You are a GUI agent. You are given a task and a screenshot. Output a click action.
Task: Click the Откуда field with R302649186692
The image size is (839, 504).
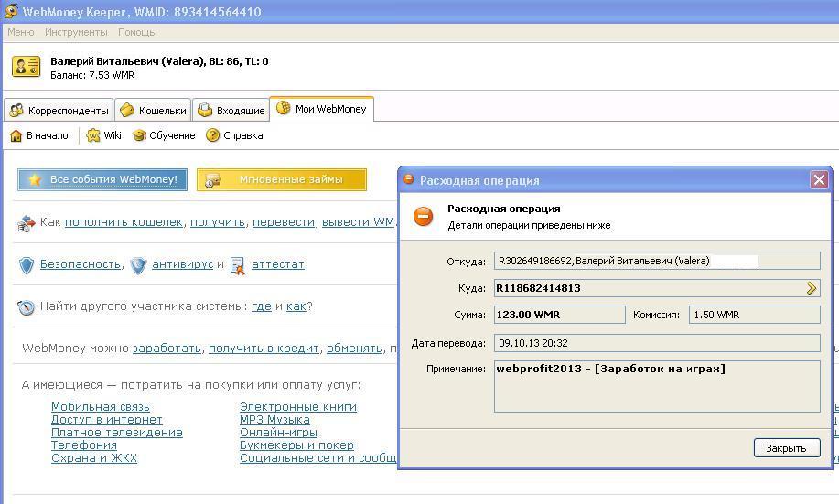coord(657,261)
